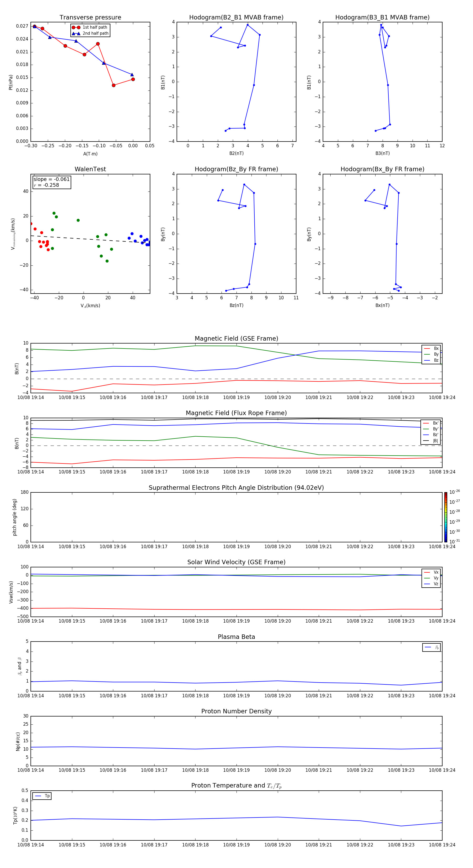The image size is (473, 868).
Task: Click the "B3(nT)" x-axis label
Action: pos(382,153)
